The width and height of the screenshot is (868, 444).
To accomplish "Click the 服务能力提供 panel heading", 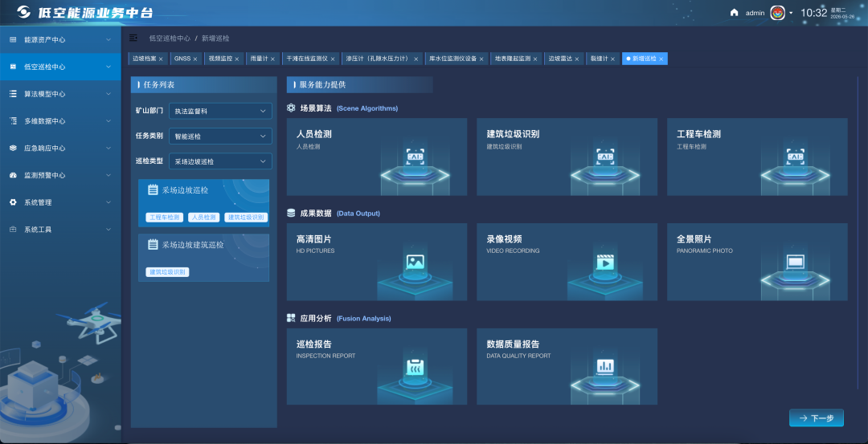I will pyautogui.click(x=323, y=84).
